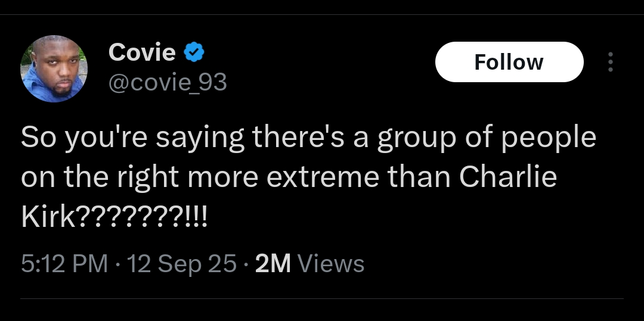
Task: Click the Views label beside 2M
Action: (330, 263)
